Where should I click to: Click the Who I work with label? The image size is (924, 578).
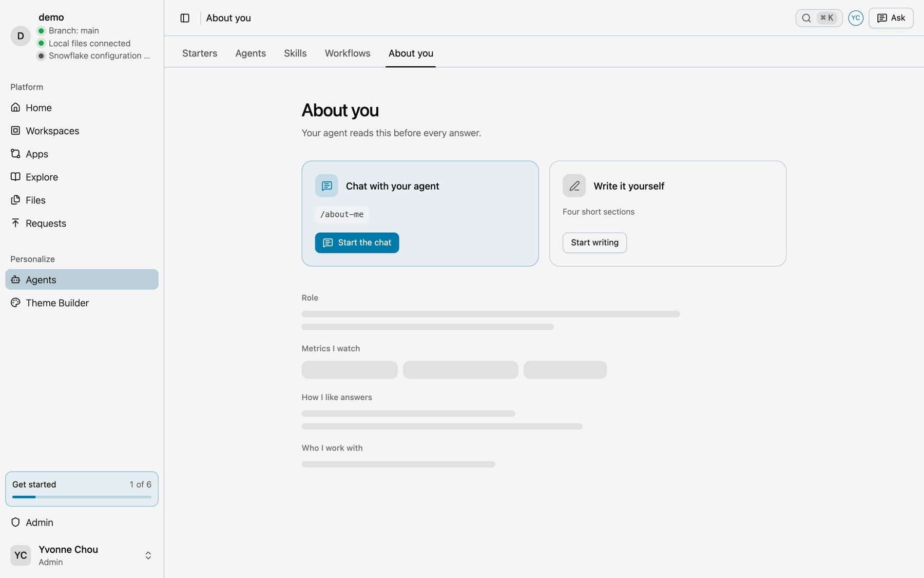pyautogui.click(x=332, y=448)
